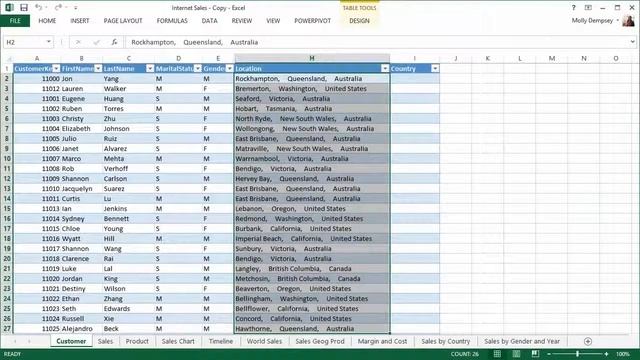This screenshot has width=640, height=360.
Task: Select column H header
Action: click(x=312, y=58)
